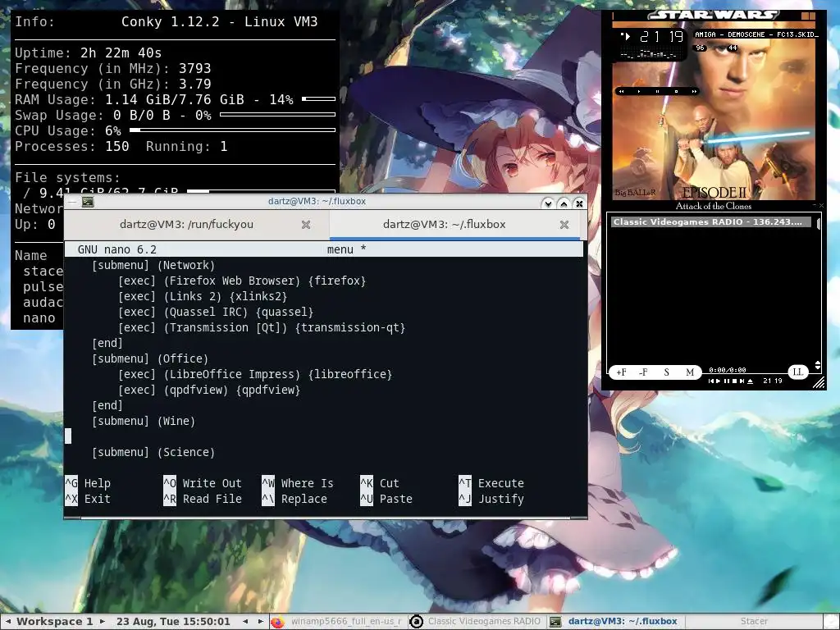Go to next workspace via right arrow
Screen dimensions: 840x630
103,622
